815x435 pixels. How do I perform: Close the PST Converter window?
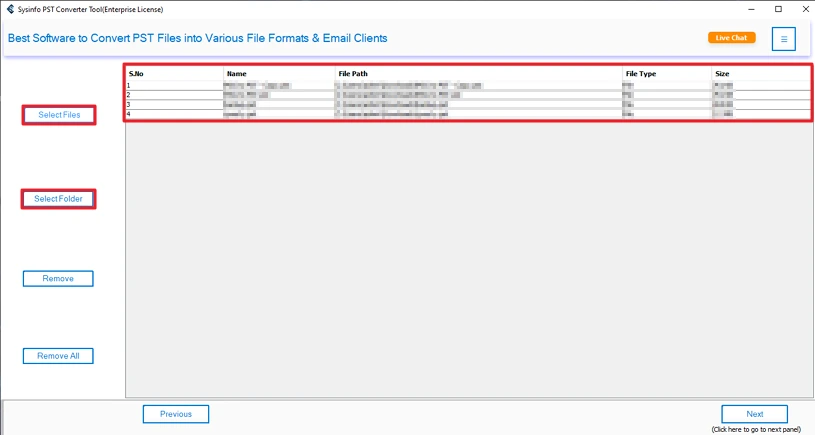pyautogui.click(x=805, y=9)
